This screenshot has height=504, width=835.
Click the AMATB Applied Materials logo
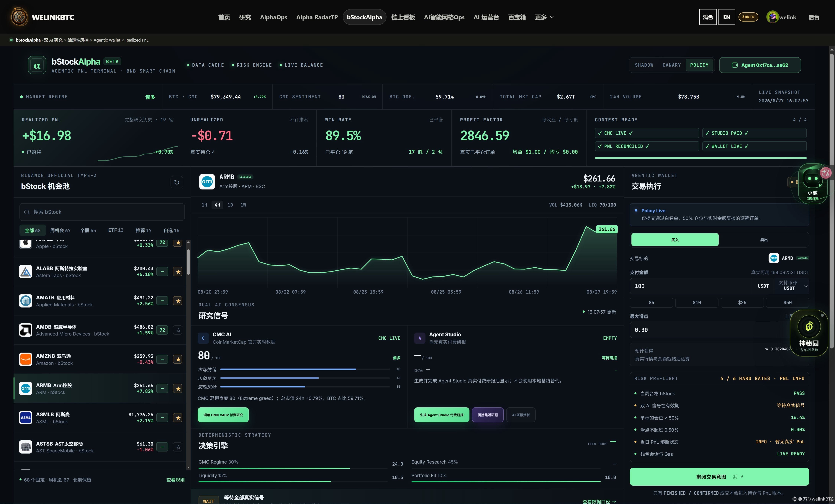25,301
